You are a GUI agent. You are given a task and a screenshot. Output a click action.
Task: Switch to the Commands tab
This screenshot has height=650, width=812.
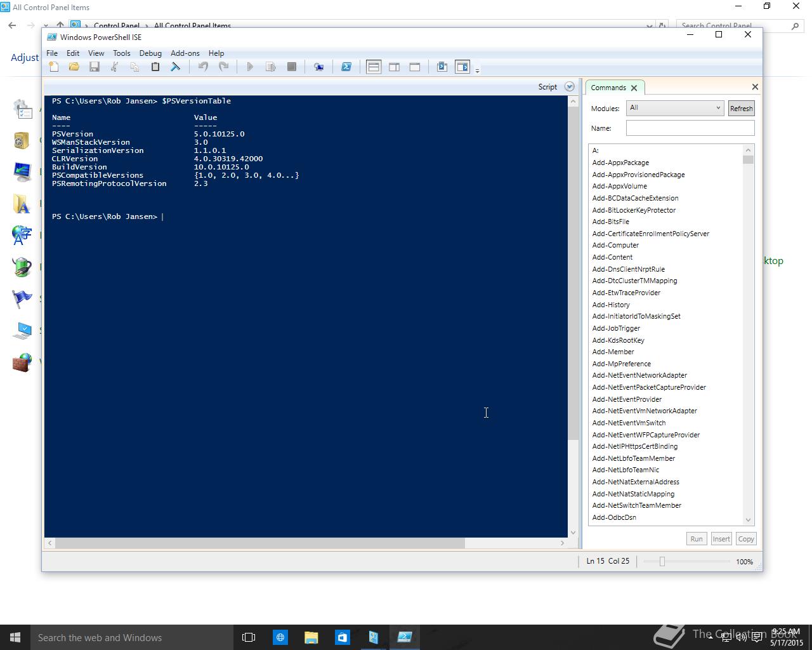tap(608, 87)
